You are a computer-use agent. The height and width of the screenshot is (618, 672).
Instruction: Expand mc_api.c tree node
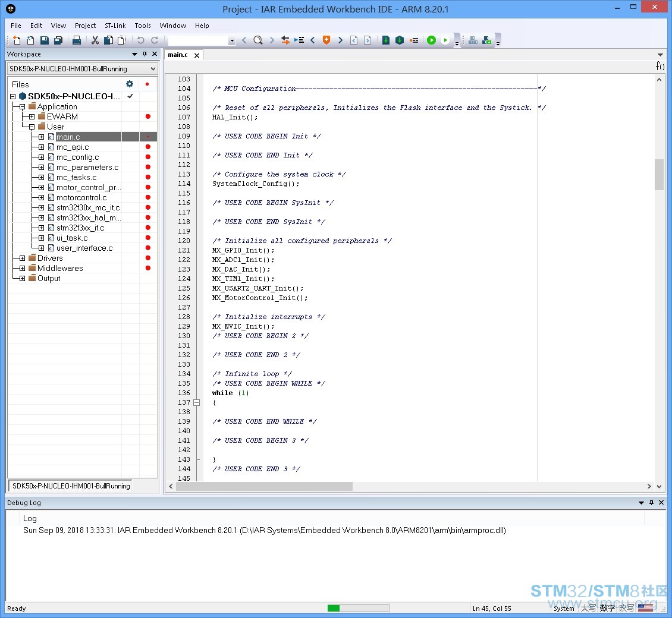(x=41, y=147)
